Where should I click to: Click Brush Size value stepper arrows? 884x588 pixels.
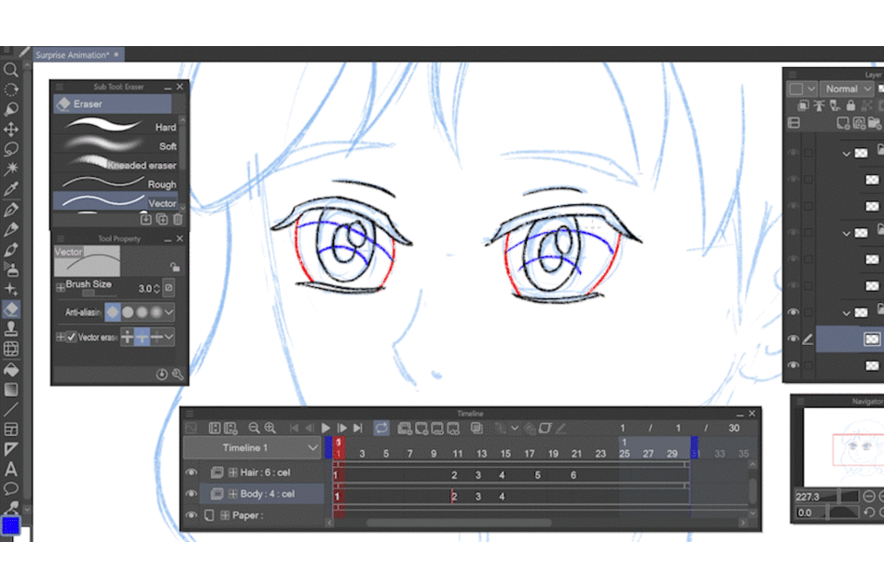click(157, 288)
